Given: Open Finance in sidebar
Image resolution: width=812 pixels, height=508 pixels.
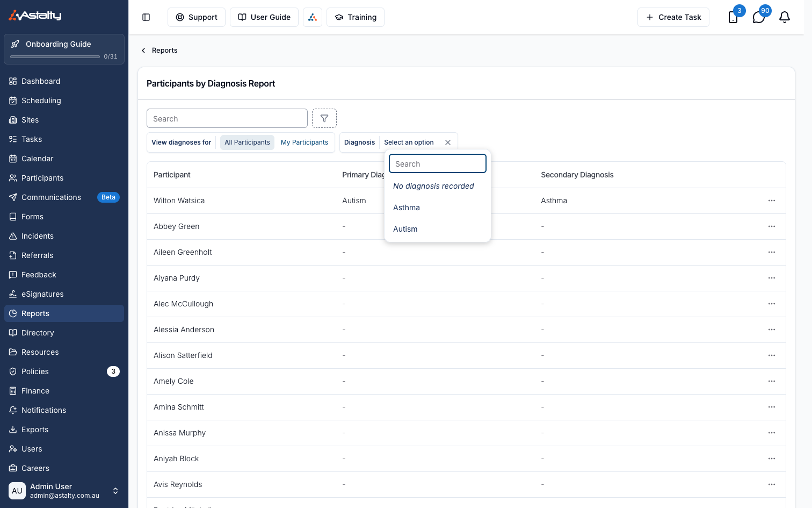Looking at the screenshot, I should tap(64, 391).
